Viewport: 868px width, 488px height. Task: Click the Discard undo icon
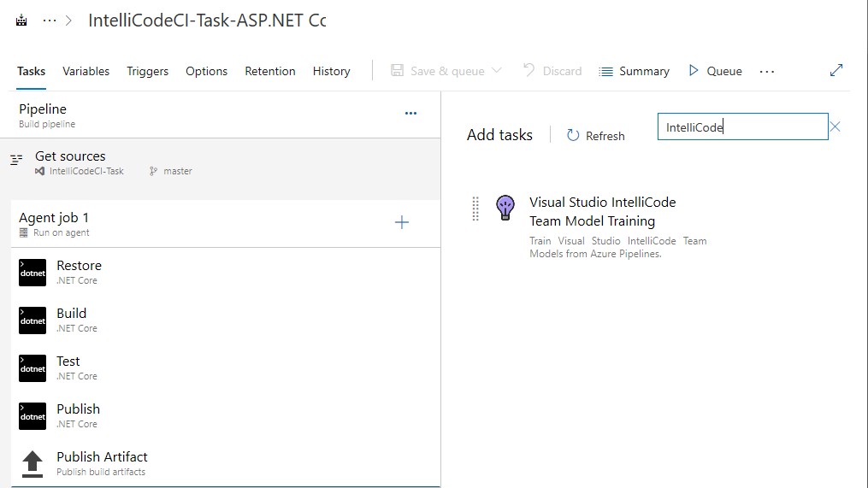[528, 70]
